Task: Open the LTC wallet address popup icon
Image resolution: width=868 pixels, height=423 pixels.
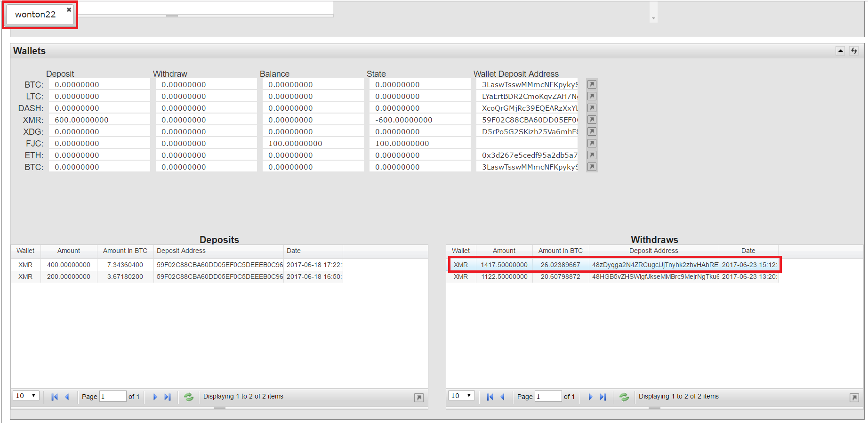Action: pos(592,96)
